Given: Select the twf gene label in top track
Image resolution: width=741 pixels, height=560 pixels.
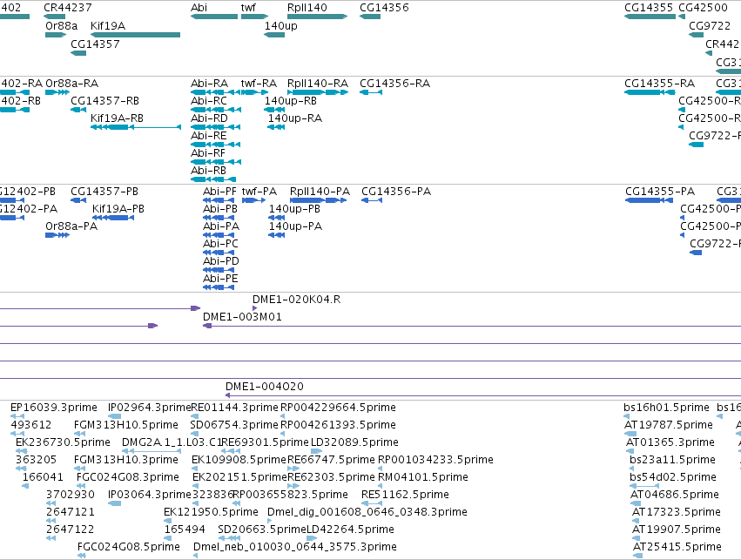Looking at the screenshot, I should click(248, 8).
